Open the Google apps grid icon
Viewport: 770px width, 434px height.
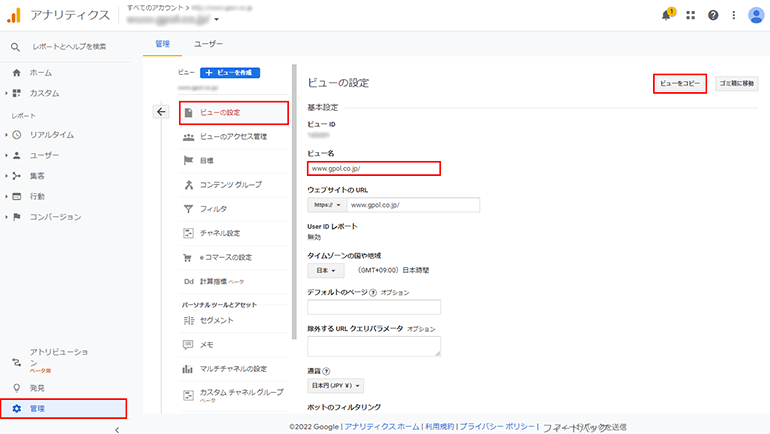[690, 15]
